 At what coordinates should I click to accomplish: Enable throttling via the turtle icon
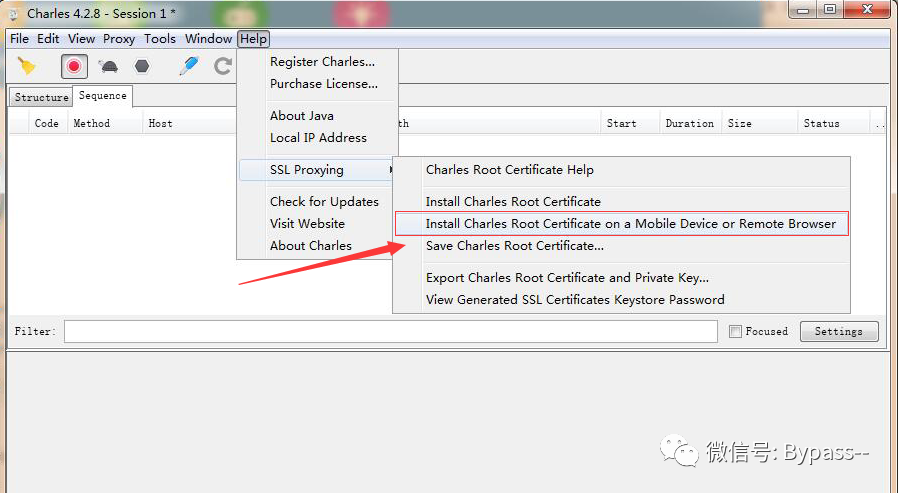[x=108, y=66]
